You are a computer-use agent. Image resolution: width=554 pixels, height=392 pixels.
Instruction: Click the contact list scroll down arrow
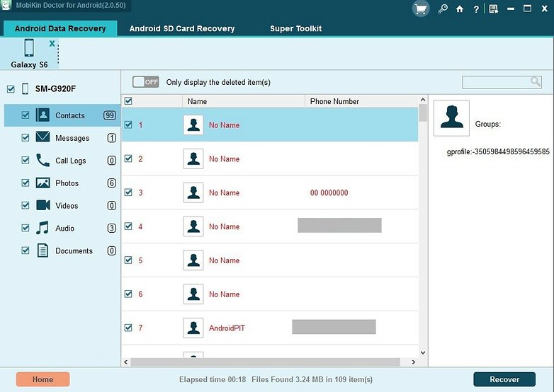(423, 352)
